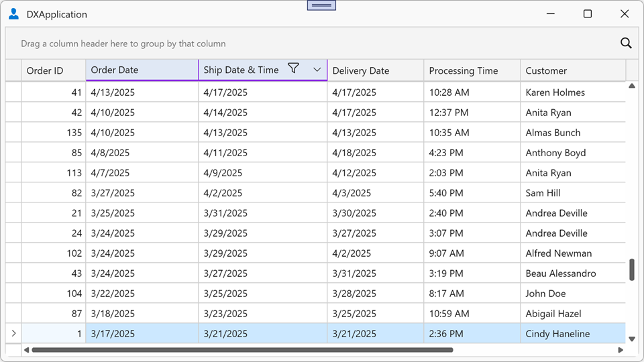The height and width of the screenshot is (362, 644).
Task: Click Processing Time cell 12:37 PM
Action: point(472,113)
